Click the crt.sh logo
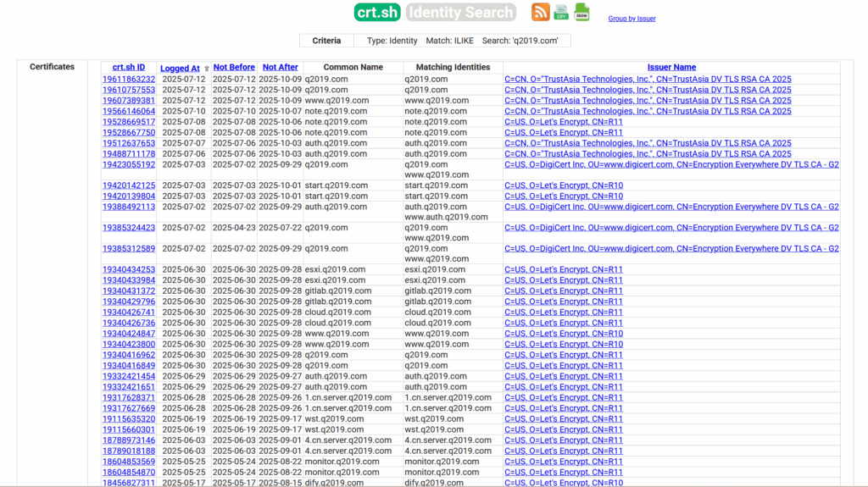 pyautogui.click(x=377, y=13)
